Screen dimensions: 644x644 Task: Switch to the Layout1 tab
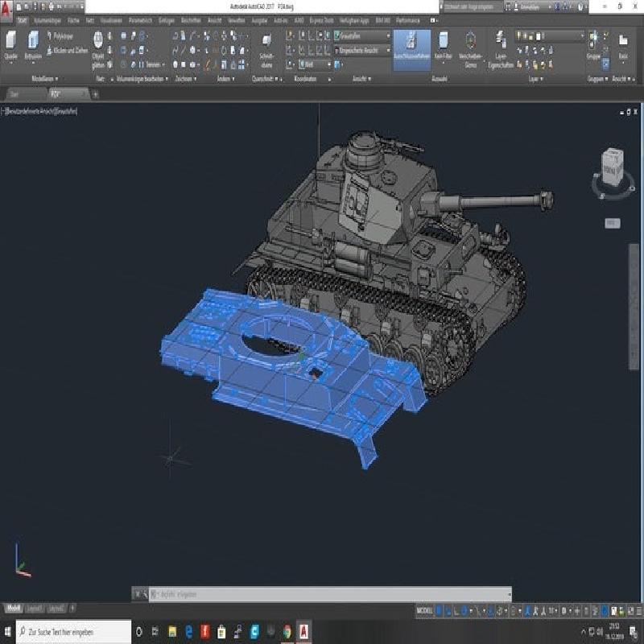coord(35,608)
